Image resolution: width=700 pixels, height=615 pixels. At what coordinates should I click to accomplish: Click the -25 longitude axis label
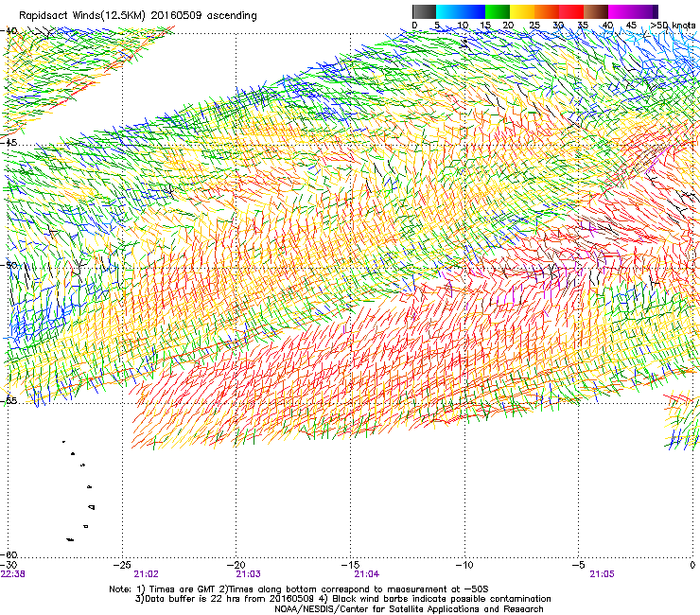[x=122, y=566]
